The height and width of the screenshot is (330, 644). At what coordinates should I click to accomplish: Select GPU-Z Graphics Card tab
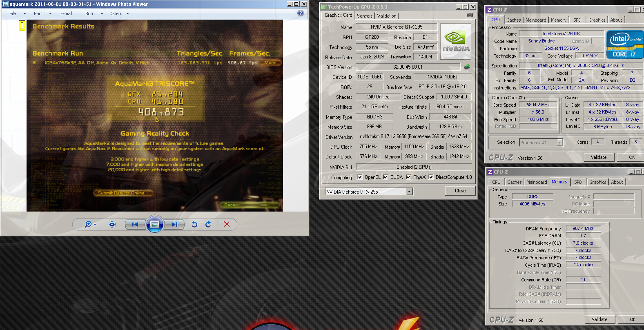(338, 15)
